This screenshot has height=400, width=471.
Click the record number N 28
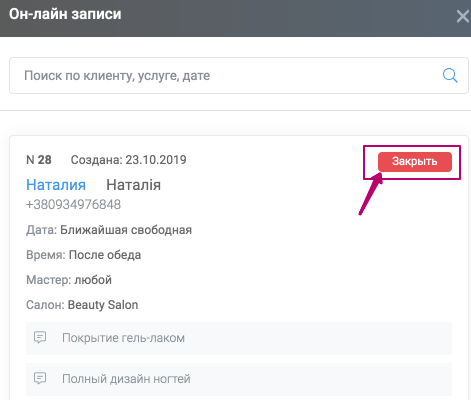pos(39,160)
